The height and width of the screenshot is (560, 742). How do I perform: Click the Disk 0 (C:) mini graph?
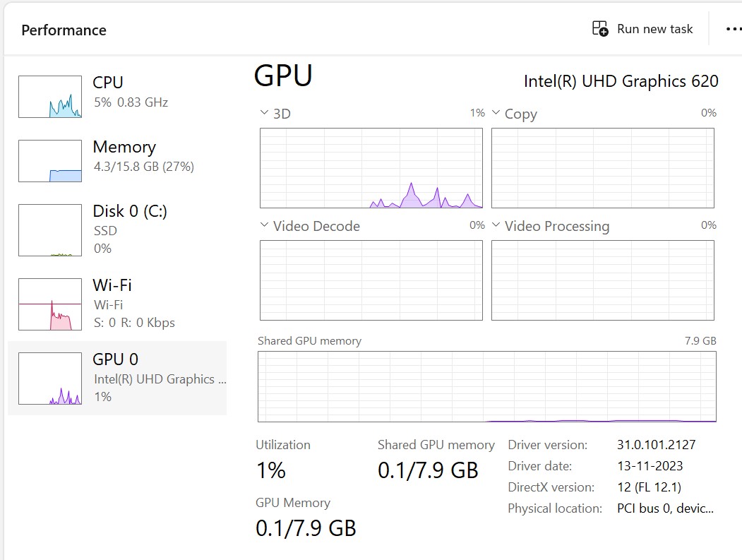click(50, 230)
